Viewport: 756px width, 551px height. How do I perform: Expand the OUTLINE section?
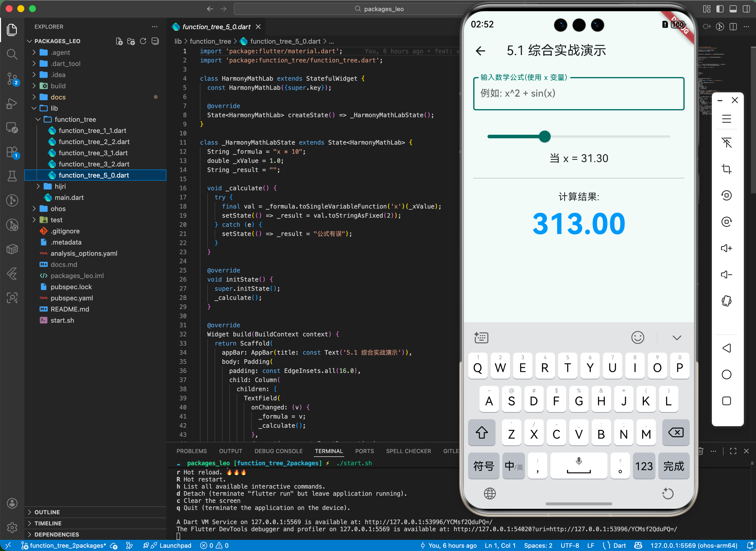pos(47,512)
